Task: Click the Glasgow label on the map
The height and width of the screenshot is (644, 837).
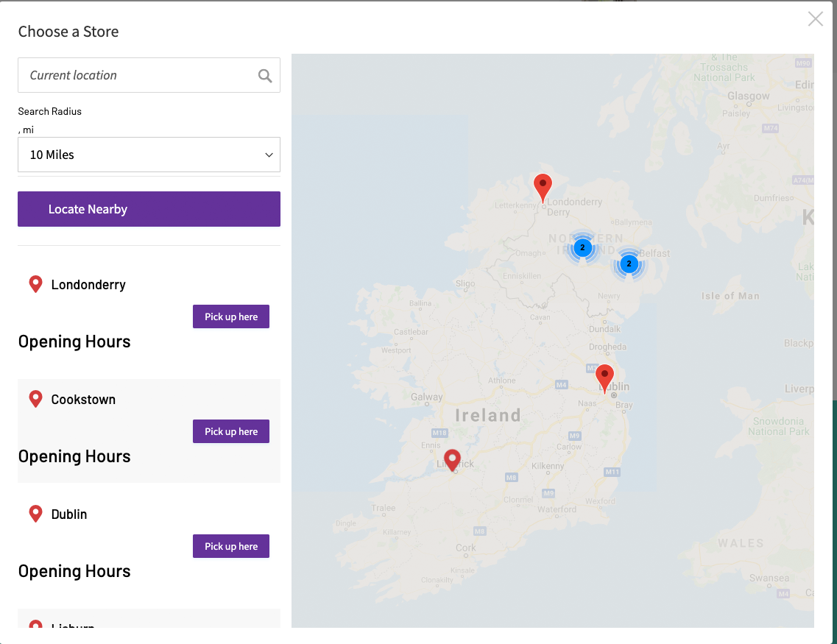Action: (749, 96)
